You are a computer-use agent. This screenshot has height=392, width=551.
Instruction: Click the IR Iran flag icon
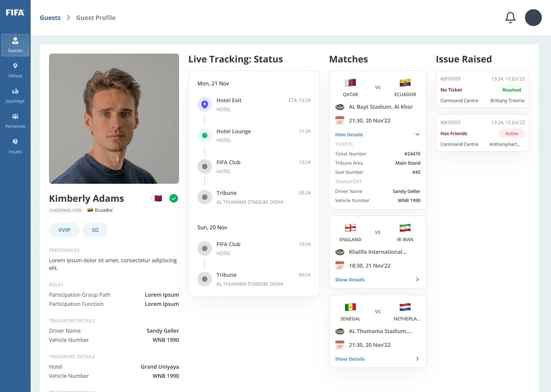405,228
